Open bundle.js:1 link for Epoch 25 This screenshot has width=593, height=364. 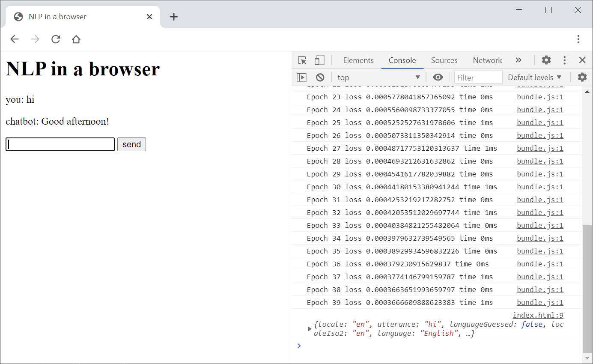(x=540, y=122)
